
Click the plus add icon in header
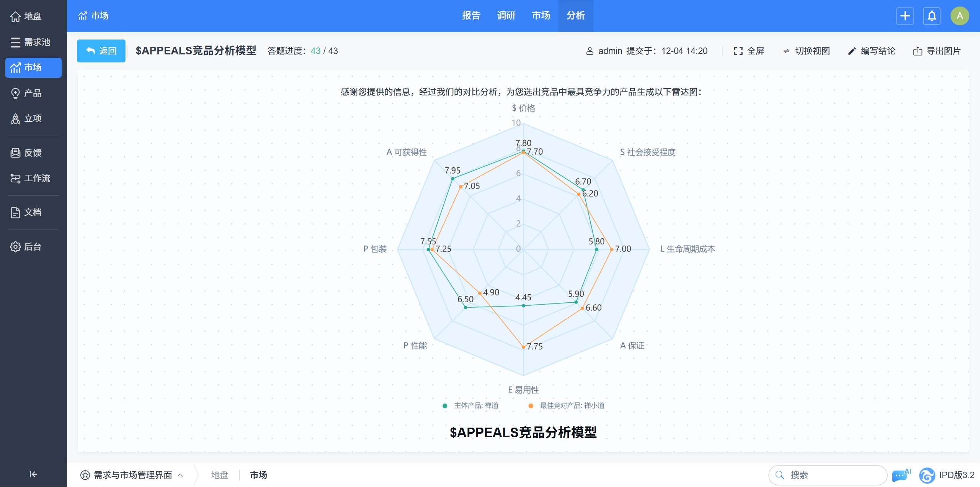click(x=905, y=16)
